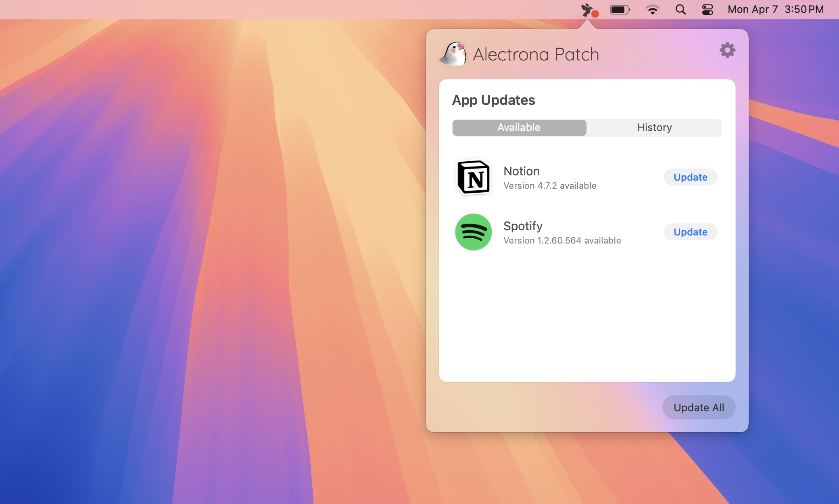Open the date and time menu
Screen dimensions: 839x504
tap(775, 9)
